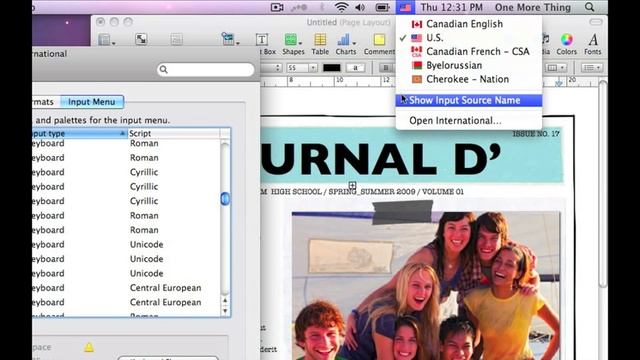640x360 pixels.
Task: Click the Full Screen toolbar icon
Action: tap(141, 39)
